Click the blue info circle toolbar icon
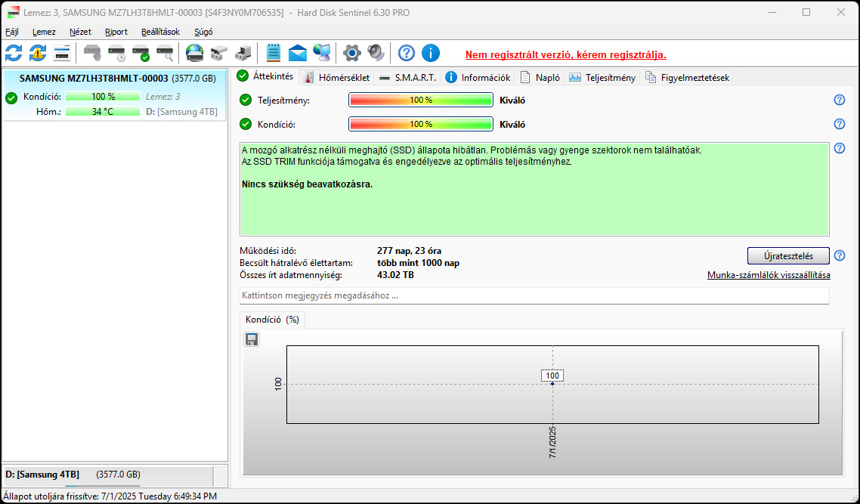The width and height of the screenshot is (860, 504). (x=431, y=53)
